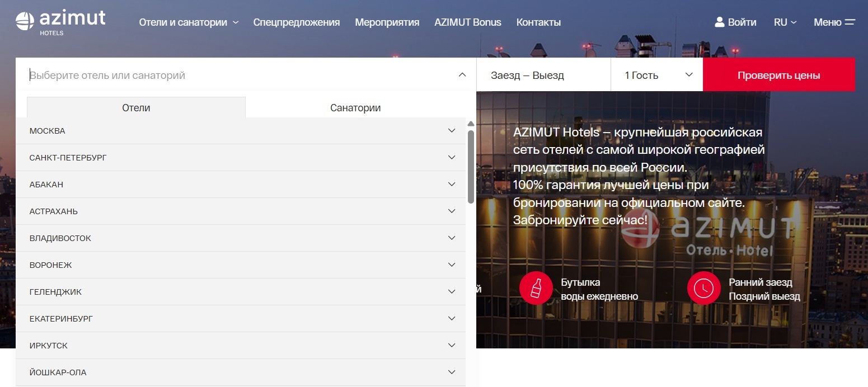Image resolution: width=868 pixels, height=387 pixels.
Task: Open the RU language selector
Action: 785,22
